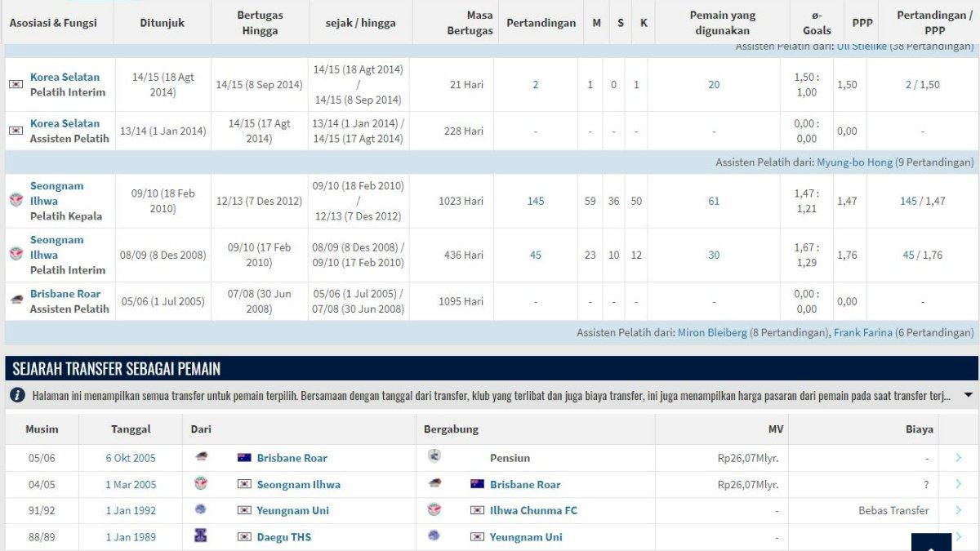Click the Seongnam Ilhwa crest in the Pelatih Kepala row
980x551 pixels.
(16, 200)
